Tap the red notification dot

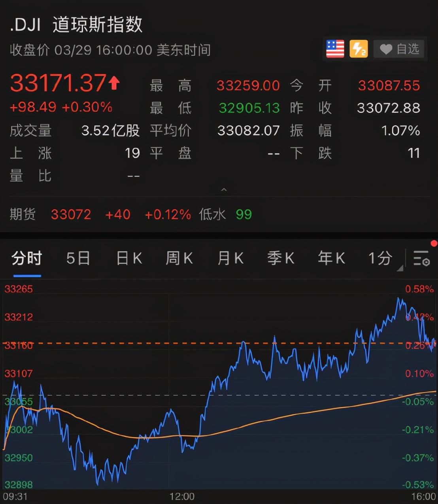pos(435,244)
